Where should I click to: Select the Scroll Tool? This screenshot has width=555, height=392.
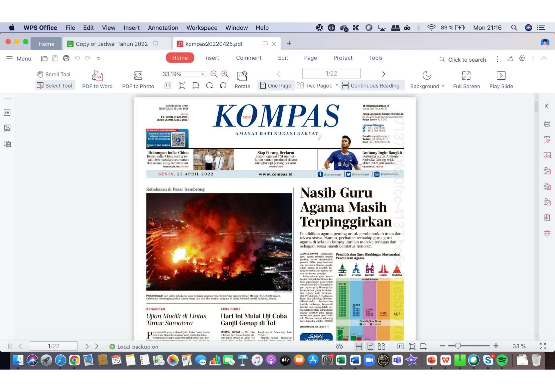click(x=53, y=74)
